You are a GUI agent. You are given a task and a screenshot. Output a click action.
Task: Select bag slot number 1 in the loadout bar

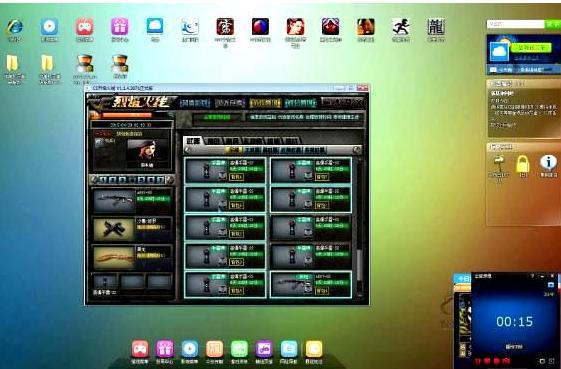point(103,180)
